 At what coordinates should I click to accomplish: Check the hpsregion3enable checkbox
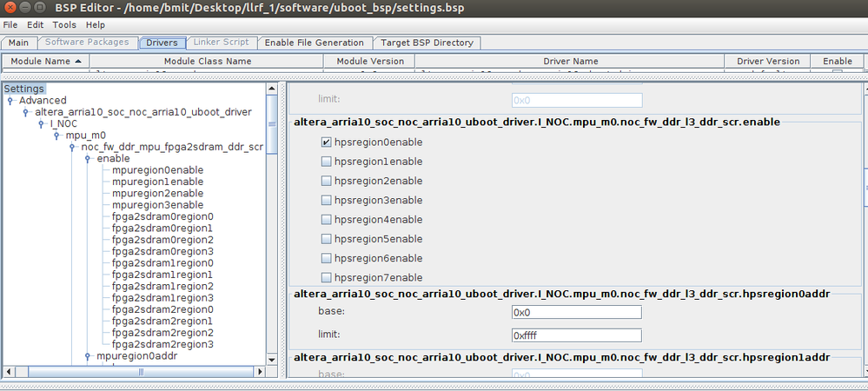327,201
